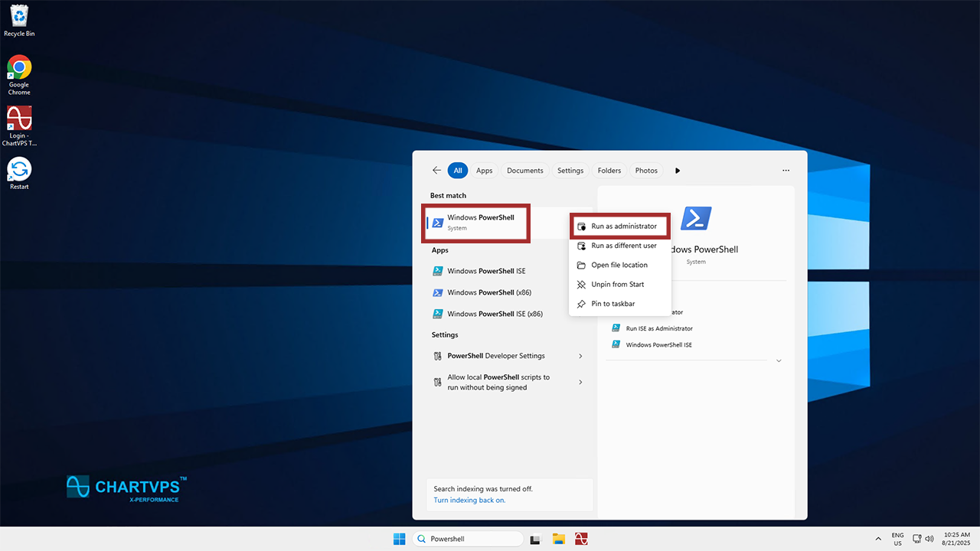This screenshot has width=980, height=551.
Task: Show hidden system tray icons
Action: 878,539
